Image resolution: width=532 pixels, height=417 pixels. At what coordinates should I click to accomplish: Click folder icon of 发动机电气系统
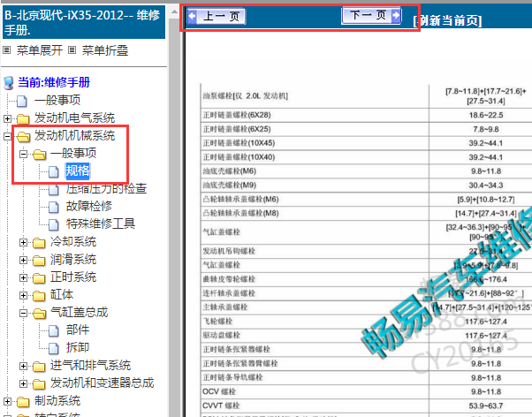click(x=23, y=118)
